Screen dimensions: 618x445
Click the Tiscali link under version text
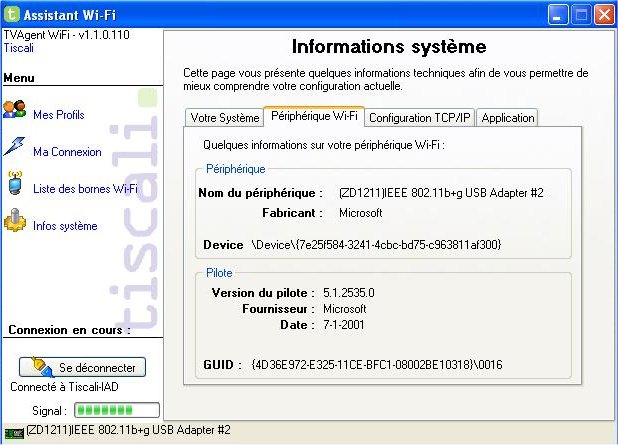(x=19, y=48)
